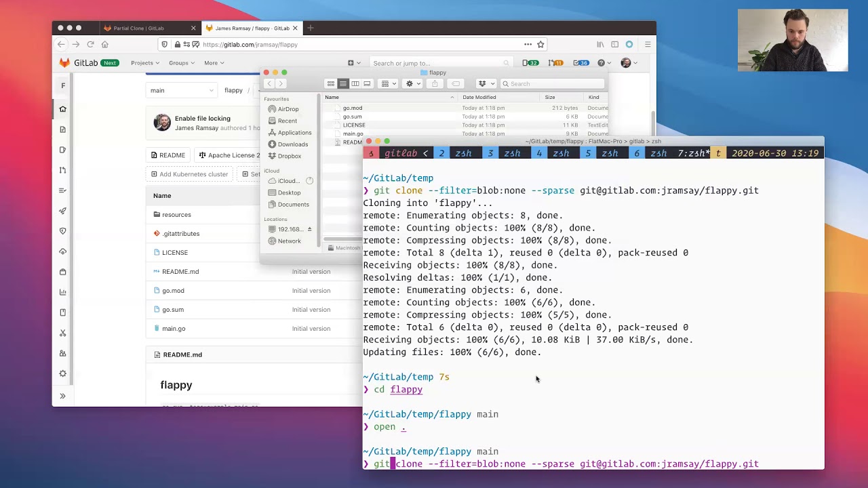868x488 pixels.
Task: Click GitLab Search or jump to field
Action: click(x=439, y=63)
